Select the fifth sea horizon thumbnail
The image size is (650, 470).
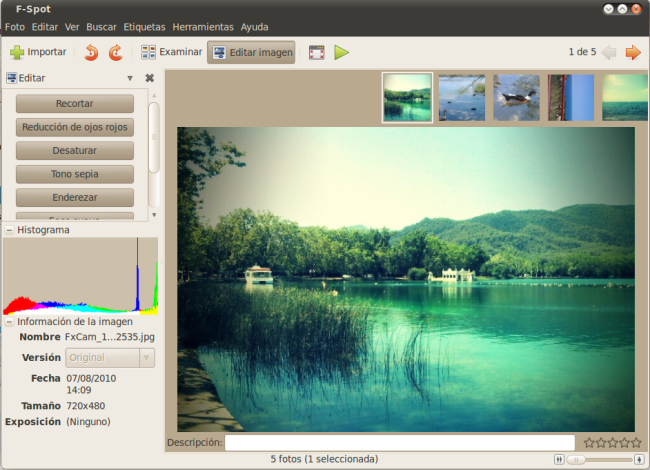[625, 98]
